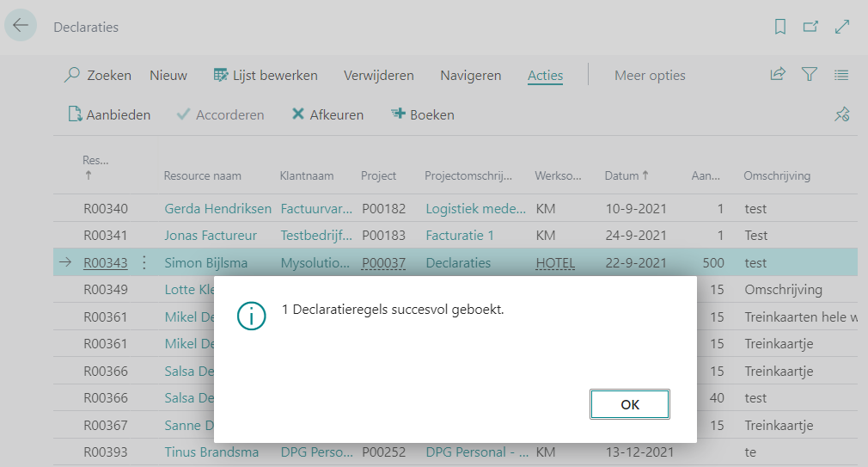
Task: Select the Afkeuren action
Action: [x=327, y=114]
